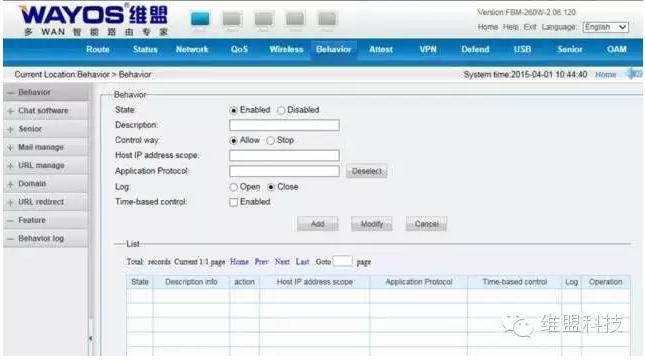645x363 pixels.
Task: Click the Exit link in header
Action: tap(530, 27)
